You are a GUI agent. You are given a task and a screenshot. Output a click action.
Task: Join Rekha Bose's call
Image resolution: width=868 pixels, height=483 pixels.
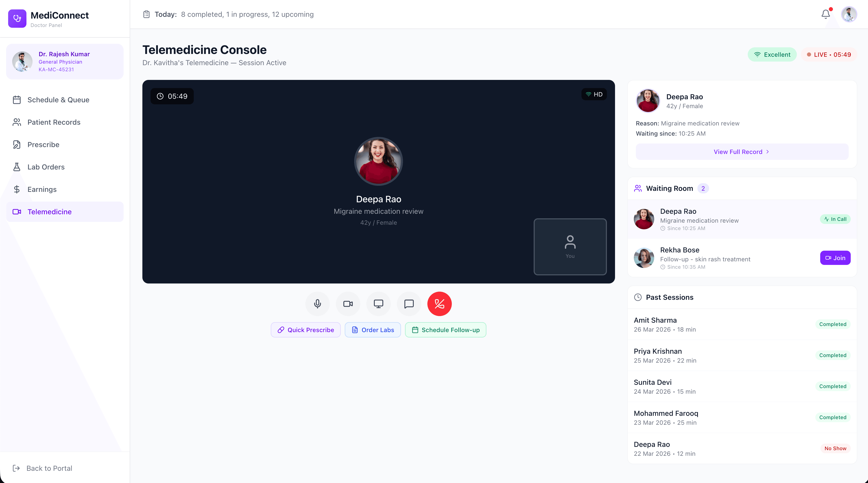click(835, 258)
